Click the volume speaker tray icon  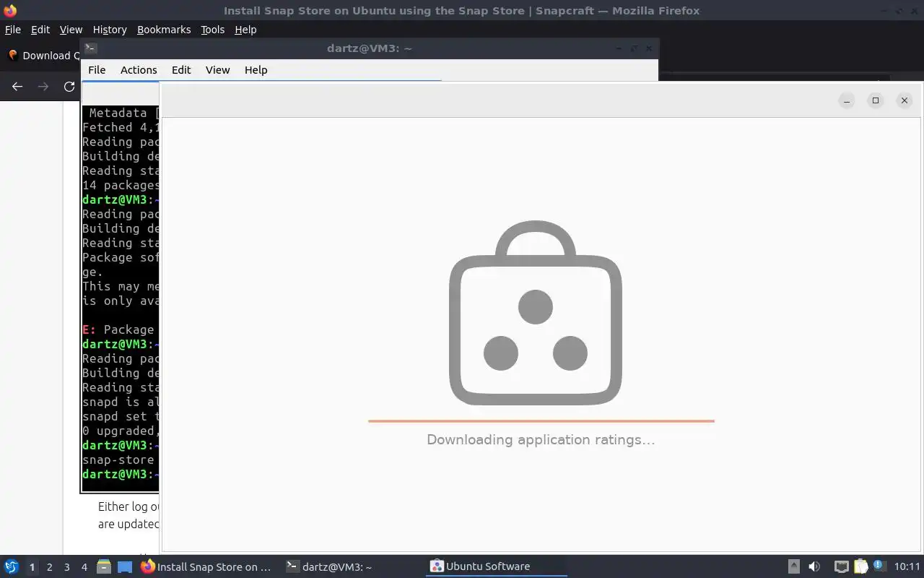(x=814, y=567)
